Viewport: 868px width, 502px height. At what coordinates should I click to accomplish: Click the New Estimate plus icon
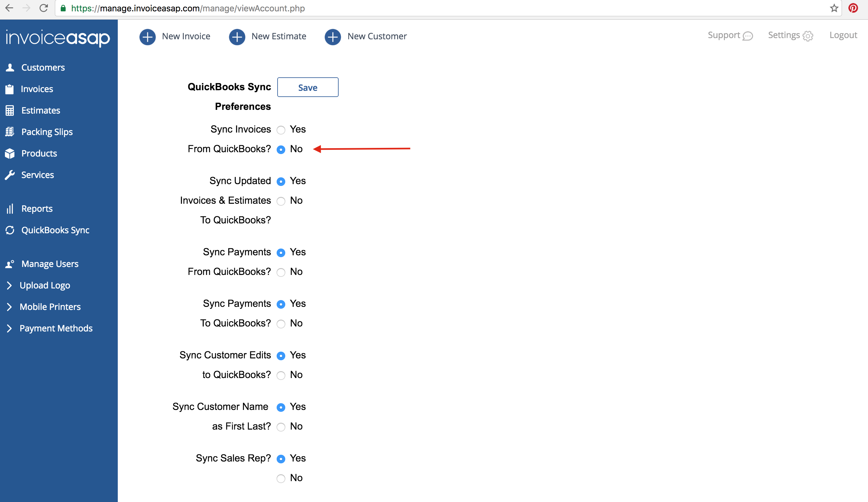click(237, 37)
